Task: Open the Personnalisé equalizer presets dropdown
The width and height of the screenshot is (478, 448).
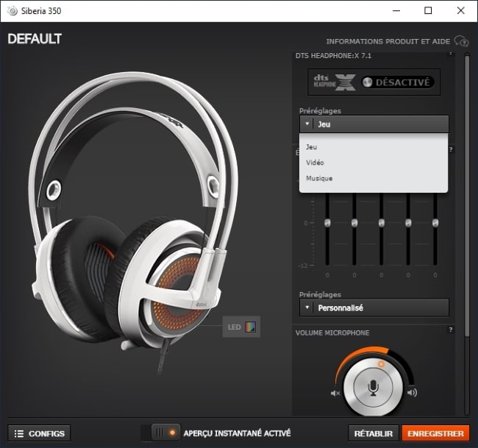Action: [374, 307]
